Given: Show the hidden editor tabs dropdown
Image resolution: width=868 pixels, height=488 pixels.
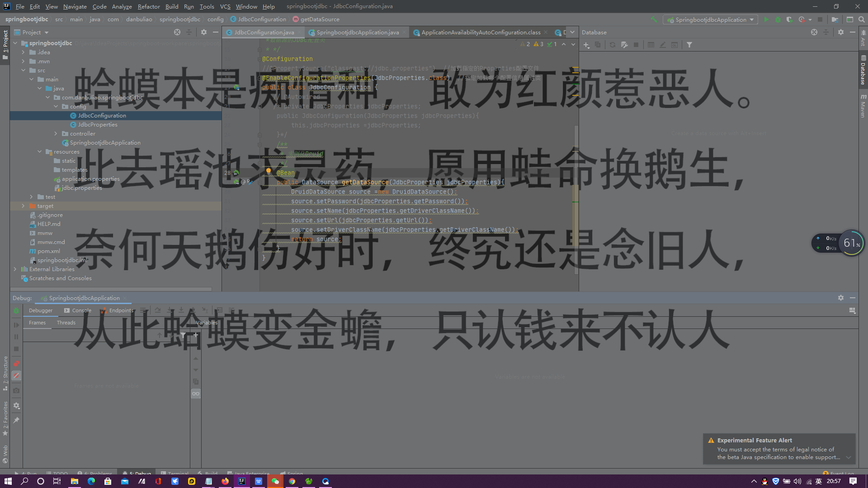Looking at the screenshot, I should click(572, 32).
